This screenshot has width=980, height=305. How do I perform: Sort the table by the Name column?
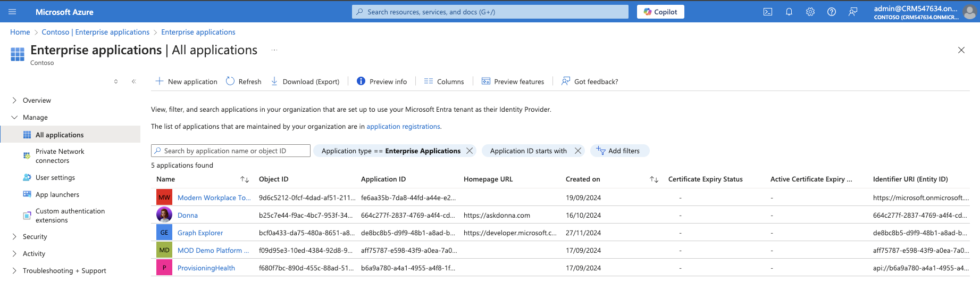pyautogui.click(x=245, y=179)
